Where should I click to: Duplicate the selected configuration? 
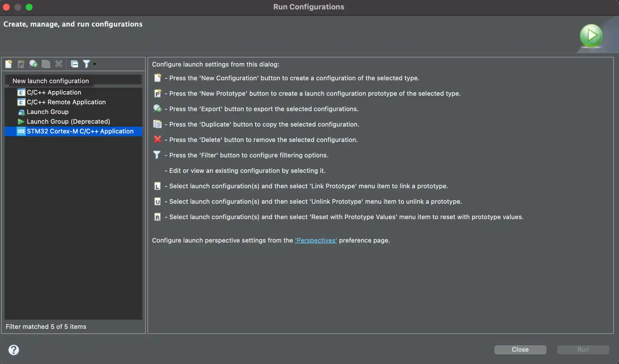click(46, 64)
